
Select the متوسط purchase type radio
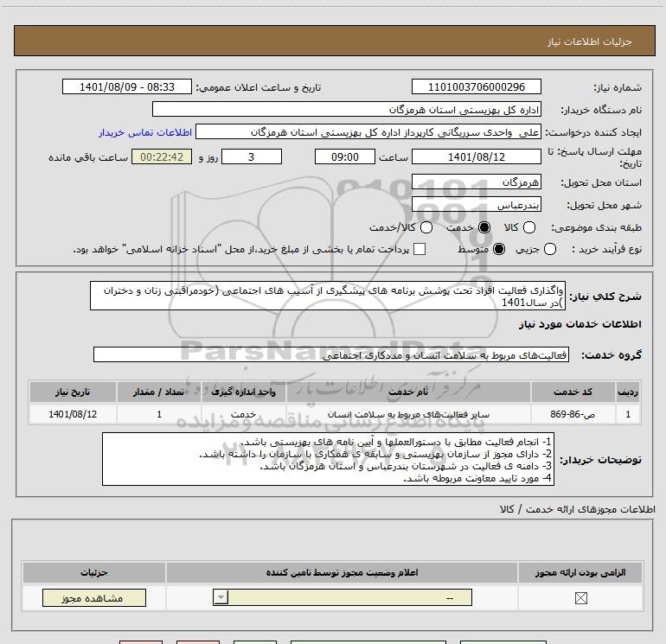click(499, 249)
